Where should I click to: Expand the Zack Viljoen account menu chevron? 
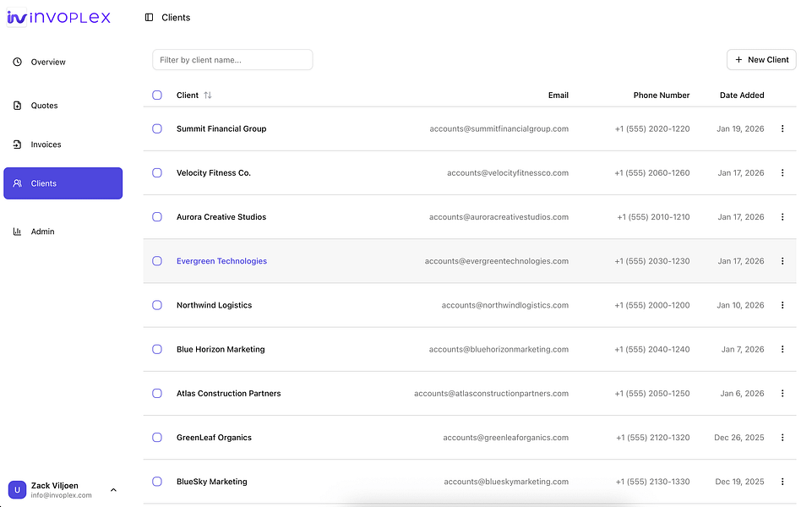point(113,490)
